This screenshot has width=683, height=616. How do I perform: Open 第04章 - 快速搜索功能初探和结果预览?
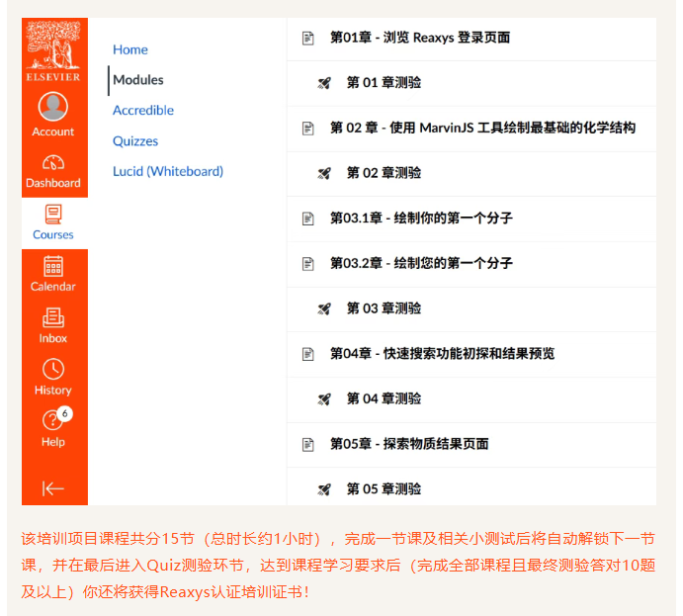click(x=442, y=353)
